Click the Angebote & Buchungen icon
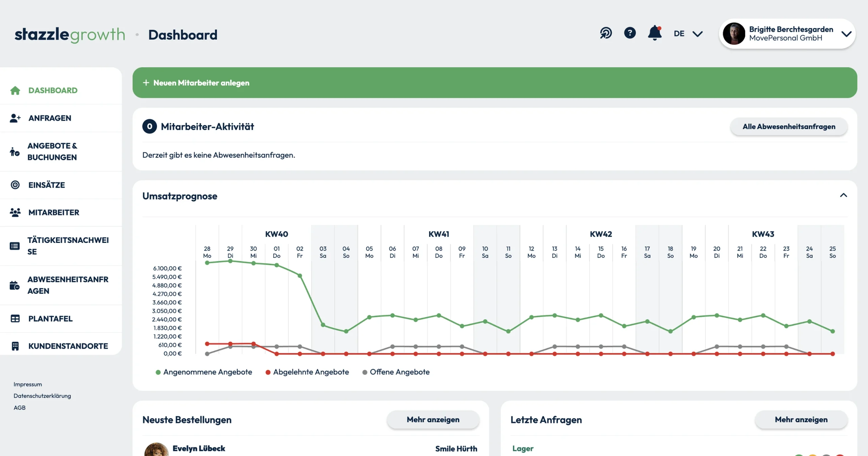 [x=15, y=151]
